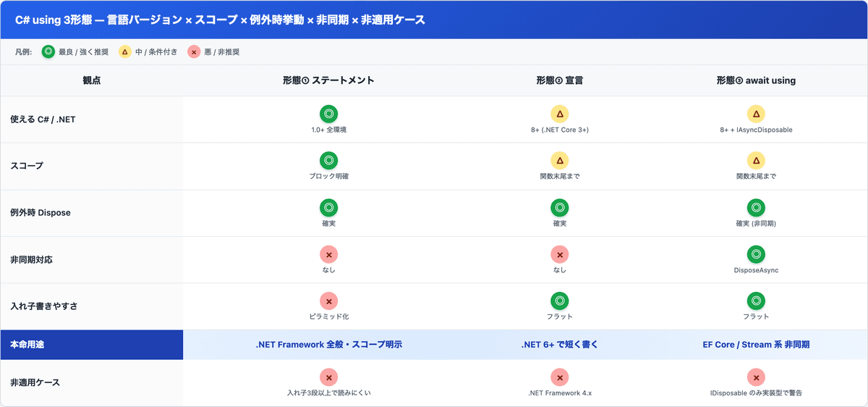Click the red cross icon above 'IDisposable のみ実装型で警告'

click(756, 377)
